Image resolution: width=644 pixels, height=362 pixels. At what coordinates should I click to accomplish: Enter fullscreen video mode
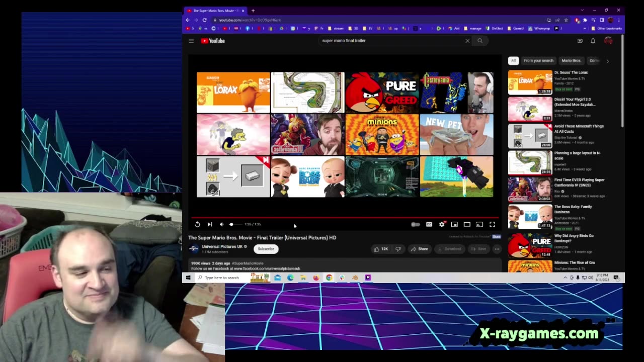tap(492, 224)
